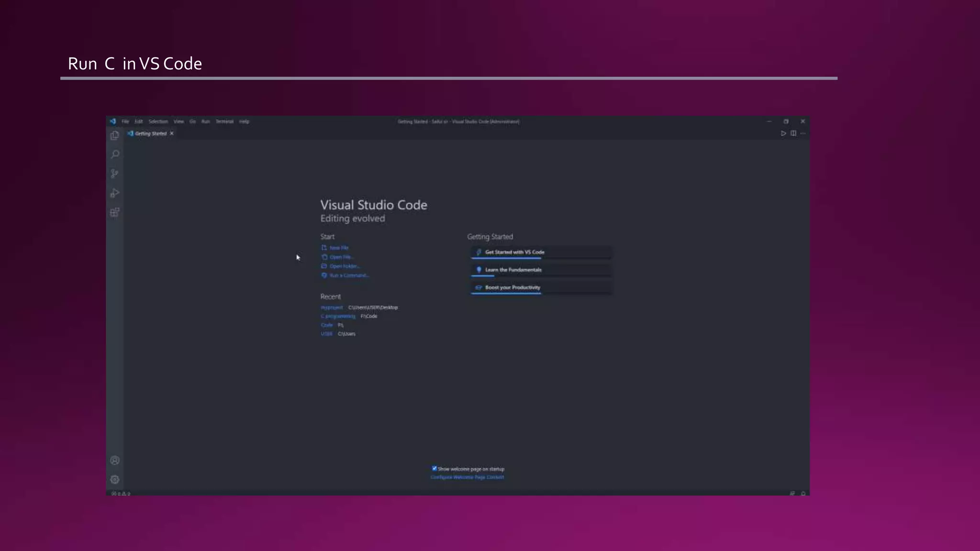980x551 pixels.
Task: Open the Edit menu
Action: point(139,121)
